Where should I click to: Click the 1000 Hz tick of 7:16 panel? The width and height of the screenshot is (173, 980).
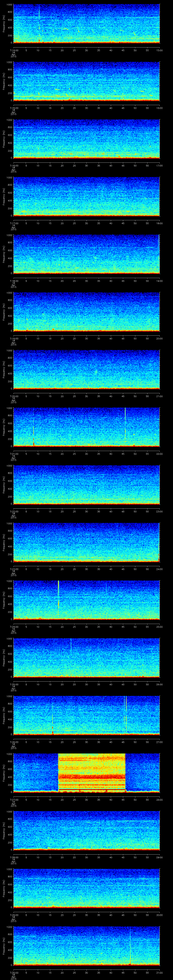tap(9, 120)
